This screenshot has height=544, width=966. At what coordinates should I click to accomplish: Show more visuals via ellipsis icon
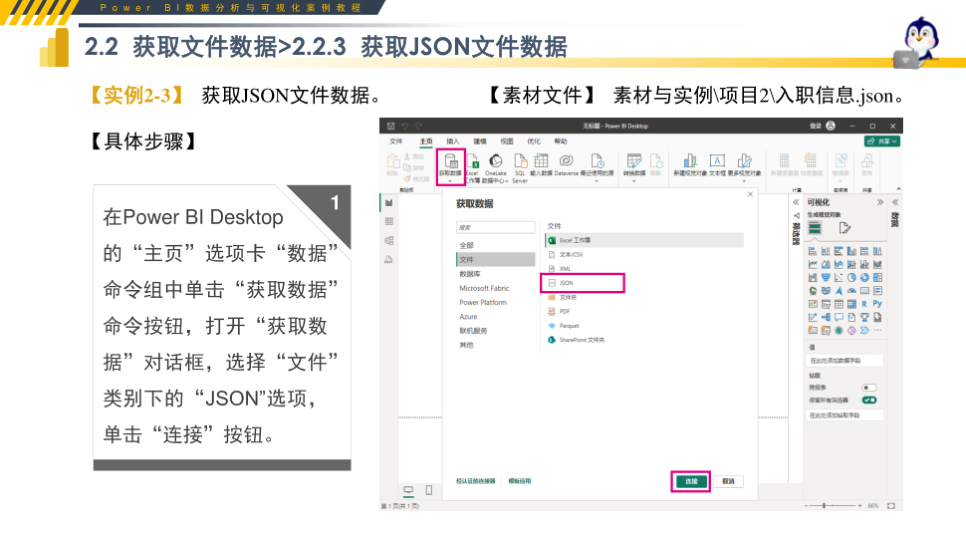877,330
